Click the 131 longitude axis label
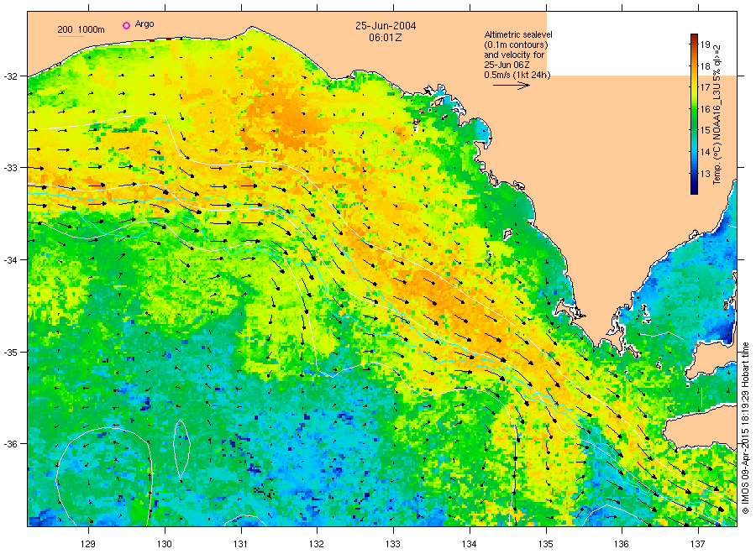 tap(240, 544)
